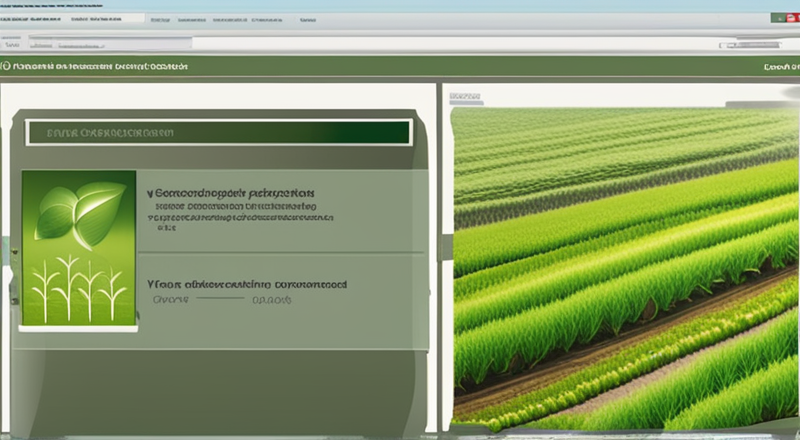Collapse the first section using its arrow

[150, 191]
